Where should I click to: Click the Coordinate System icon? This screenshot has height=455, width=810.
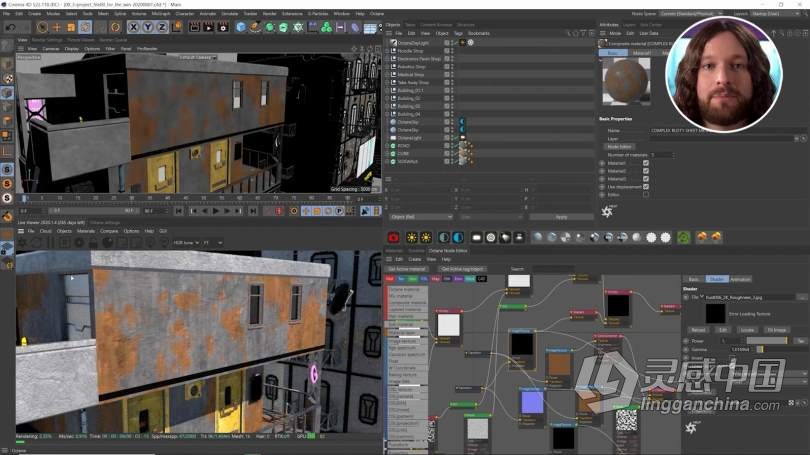click(177, 27)
